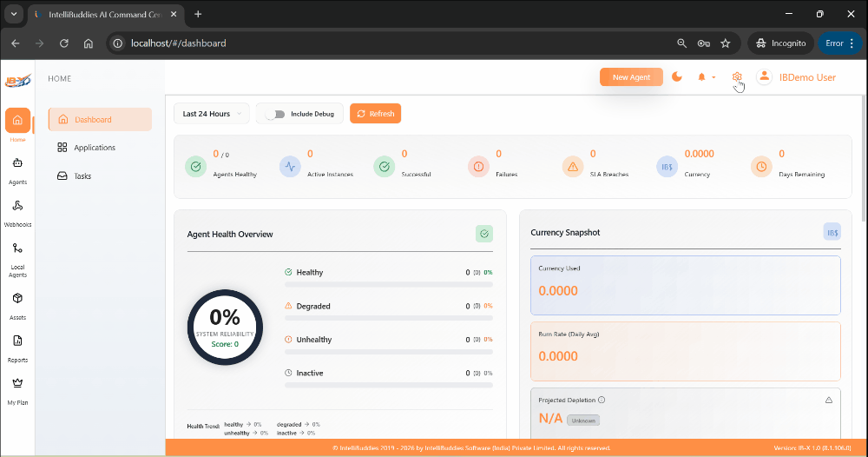Click the settings gear icon in header
The width and height of the screenshot is (868, 457).
pyautogui.click(x=737, y=77)
